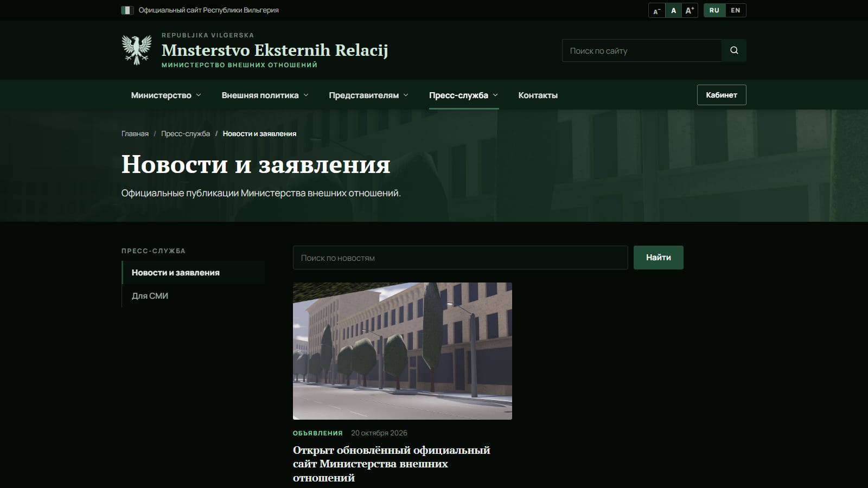Increase font size with A+ button
The image size is (868, 488).
point(690,10)
